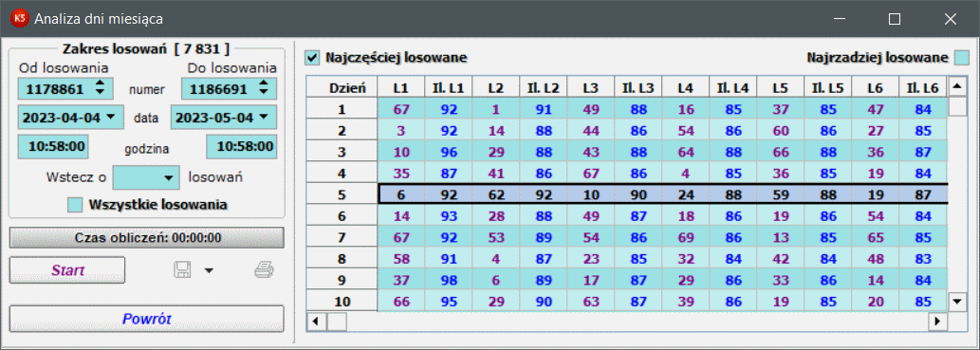The height and width of the screenshot is (350, 980).
Task: Click L6 cell 47 in day 1 row
Action: click(875, 109)
